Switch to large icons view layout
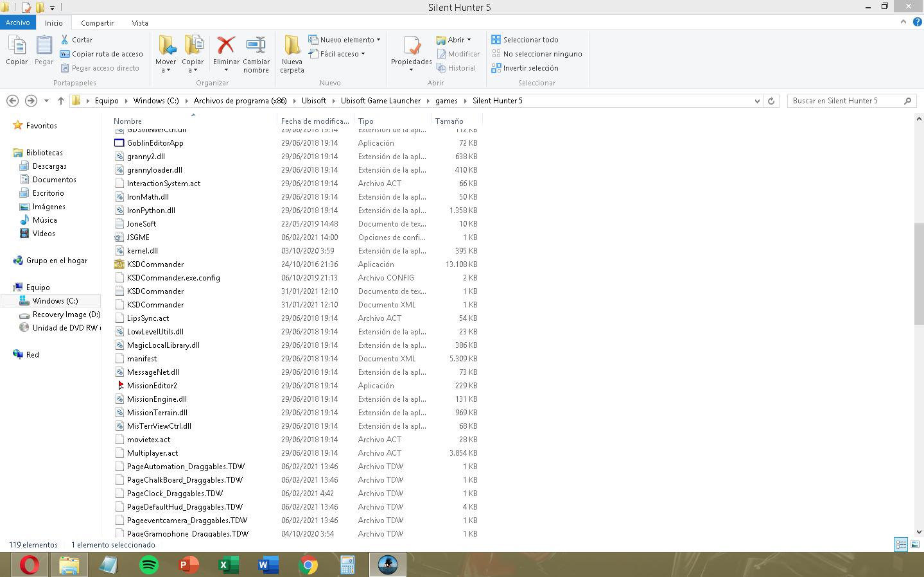Image resolution: width=924 pixels, height=577 pixels. point(915,544)
